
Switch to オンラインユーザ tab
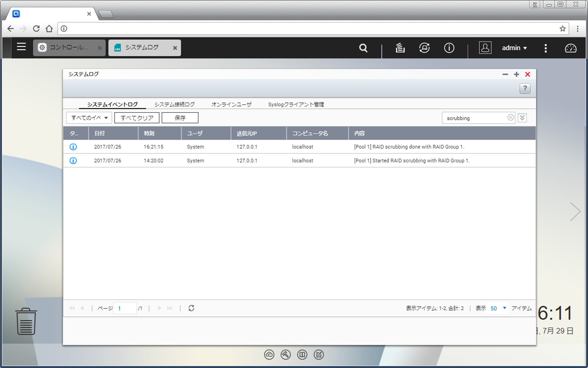point(231,104)
